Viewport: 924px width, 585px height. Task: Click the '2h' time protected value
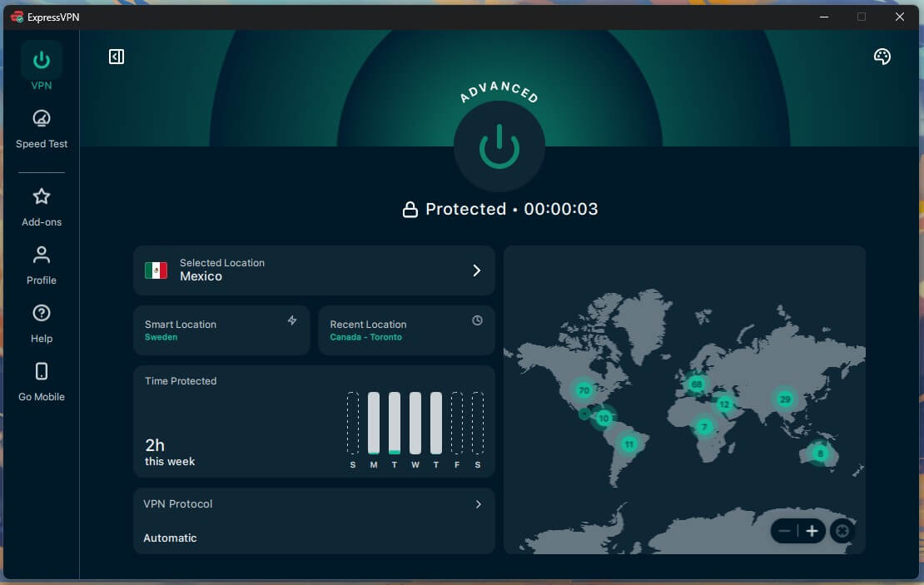coord(155,445)
